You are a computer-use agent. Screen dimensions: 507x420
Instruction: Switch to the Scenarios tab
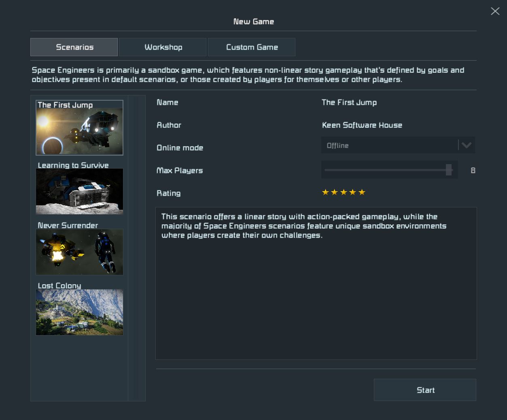click(x=74, y=47)
